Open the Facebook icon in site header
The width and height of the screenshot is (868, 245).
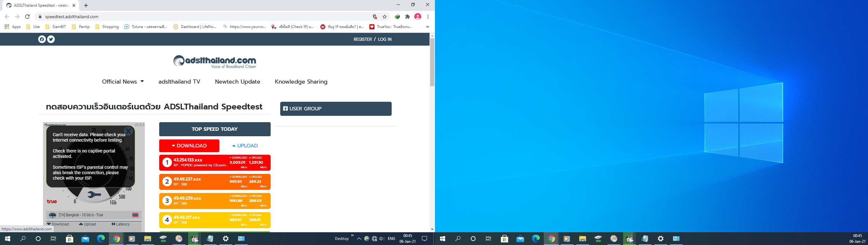(42, 39)
